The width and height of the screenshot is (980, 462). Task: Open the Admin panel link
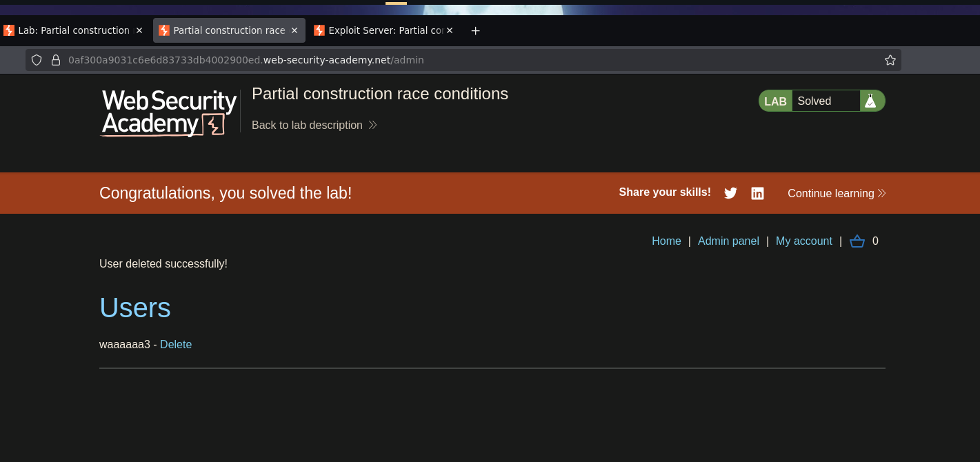coord(728,241)
